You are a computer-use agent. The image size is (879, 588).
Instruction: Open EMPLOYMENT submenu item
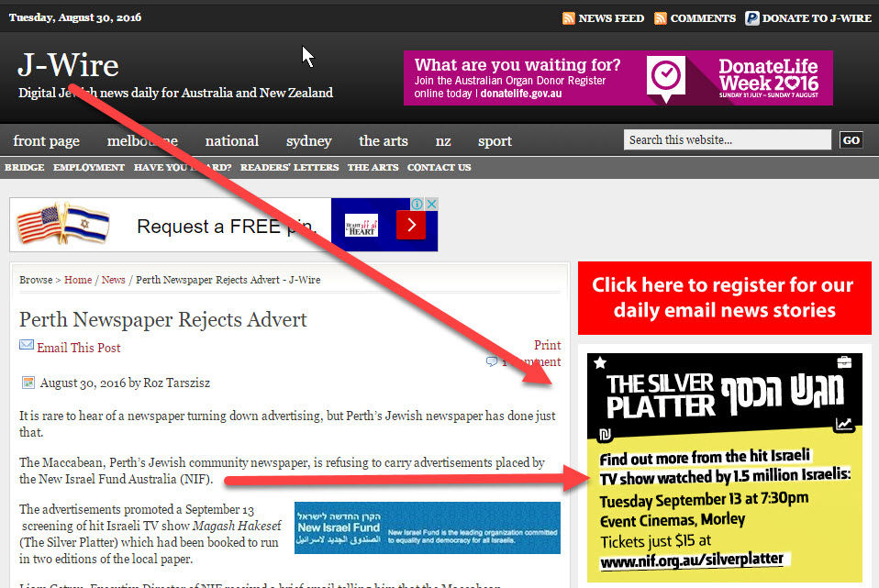coord(89,167)
